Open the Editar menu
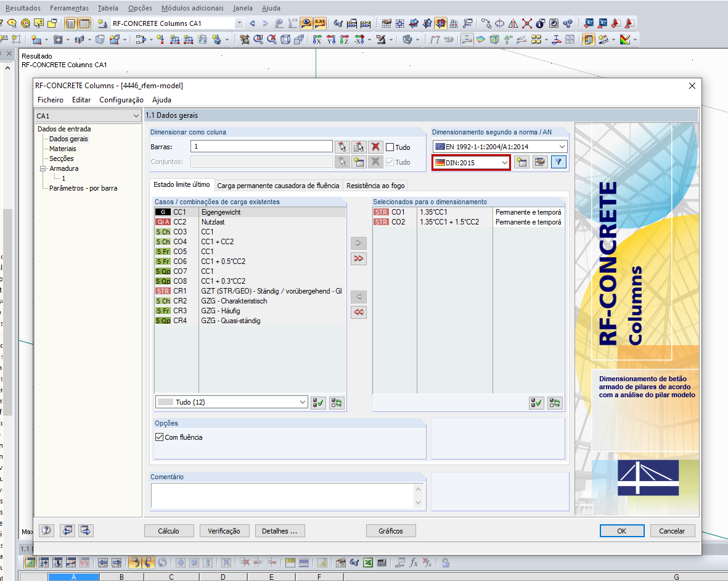728x581 pixels. 81,100
